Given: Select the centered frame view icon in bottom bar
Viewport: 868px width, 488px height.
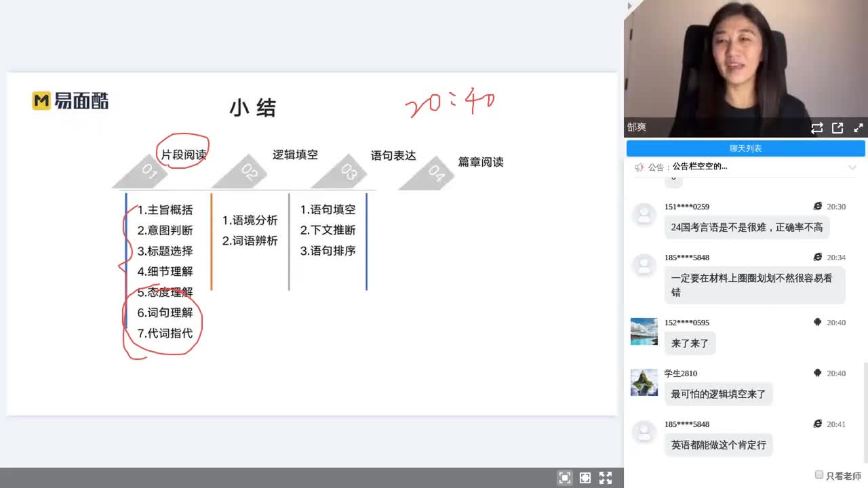Looking at the screenshot, I should (x=585, y=478).
